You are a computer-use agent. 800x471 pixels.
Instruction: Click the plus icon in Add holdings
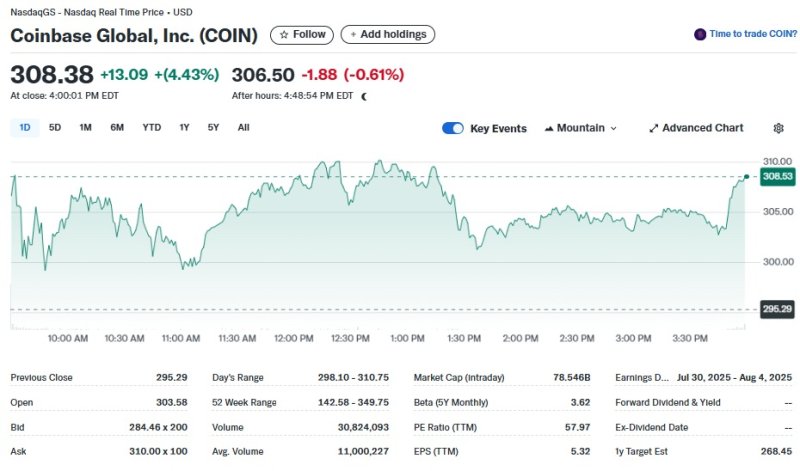352,35
